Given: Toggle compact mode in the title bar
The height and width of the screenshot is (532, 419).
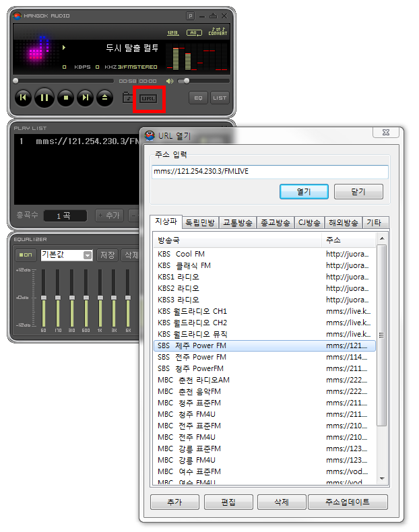Looking at the screenshot, I should coord(213,15).
